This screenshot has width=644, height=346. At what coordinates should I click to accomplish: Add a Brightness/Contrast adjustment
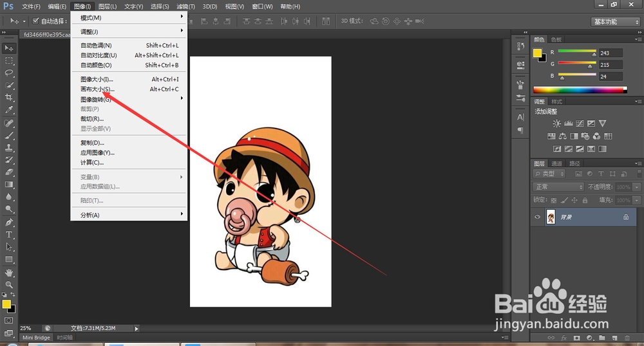(x=556, y=123)
